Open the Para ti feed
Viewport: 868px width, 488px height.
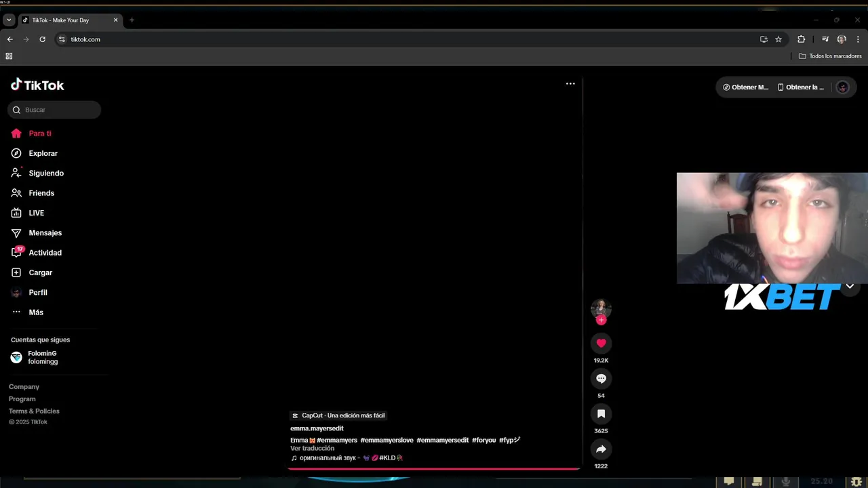(x=31, y=134)
